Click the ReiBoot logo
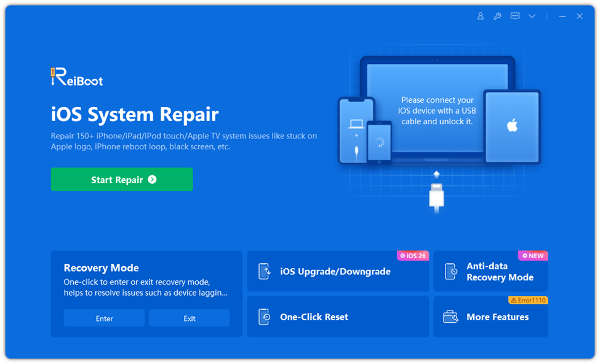This screenshot has height=364, width=600. pos(76,76)
